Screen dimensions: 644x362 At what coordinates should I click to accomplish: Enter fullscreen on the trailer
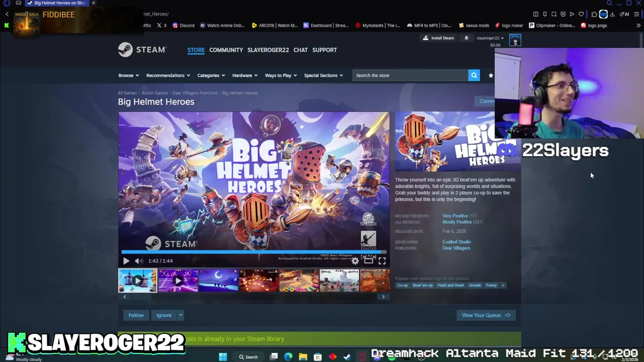tap(382, 260)
